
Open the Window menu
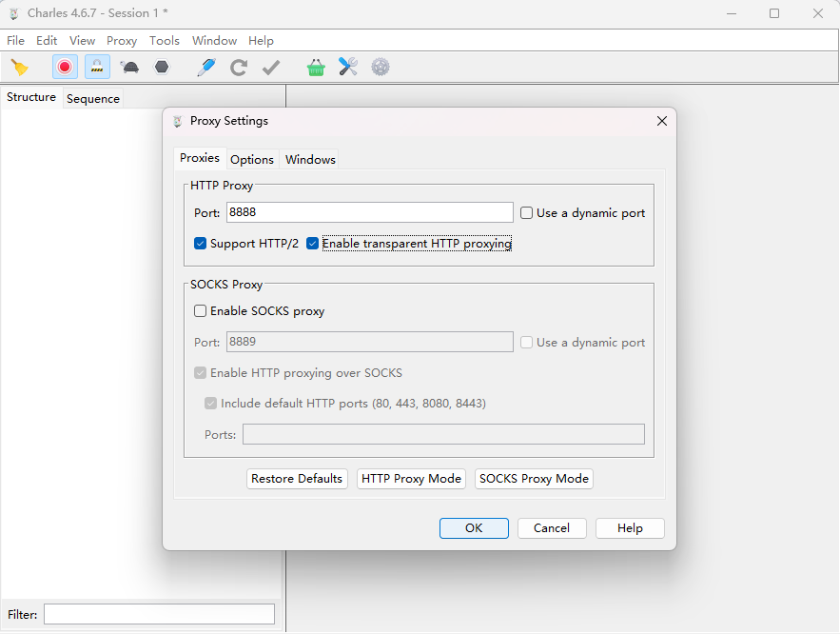pos(214,41)
